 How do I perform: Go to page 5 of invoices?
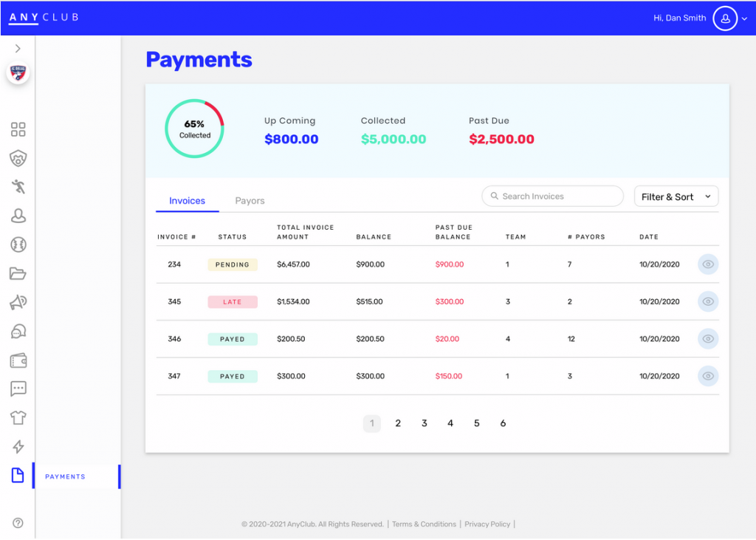476,423
